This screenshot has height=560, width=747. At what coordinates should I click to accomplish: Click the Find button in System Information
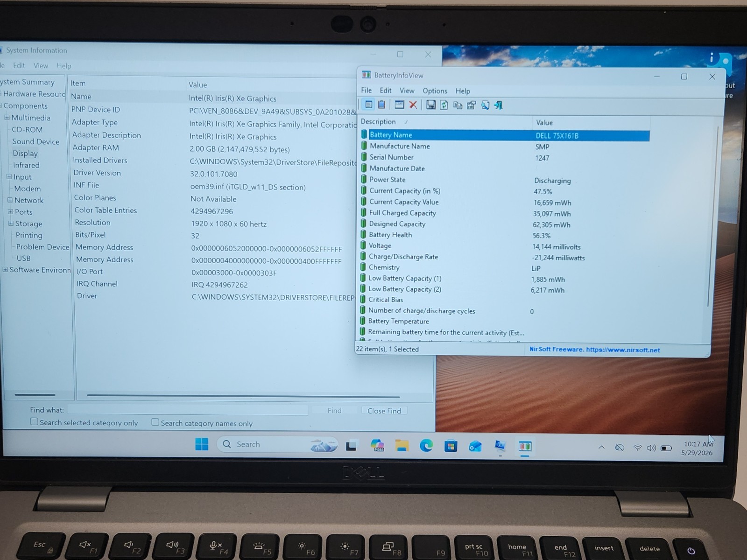(334, 410)
